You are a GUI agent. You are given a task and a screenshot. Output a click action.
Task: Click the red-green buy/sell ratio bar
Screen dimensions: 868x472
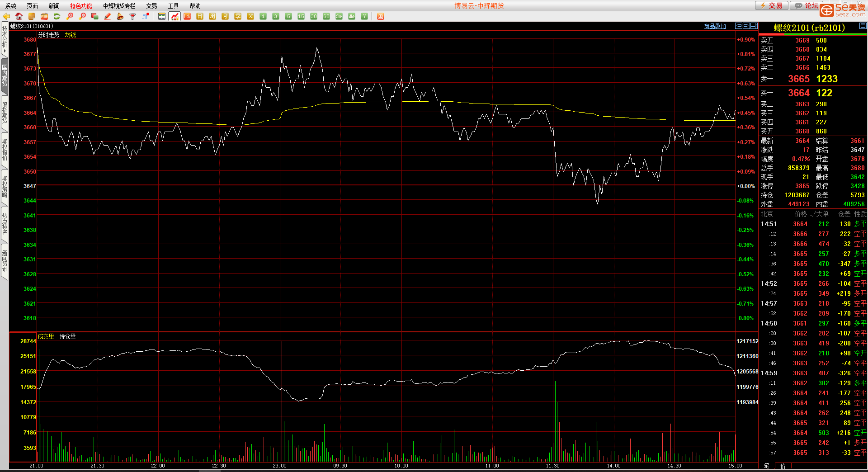[812, 34]
